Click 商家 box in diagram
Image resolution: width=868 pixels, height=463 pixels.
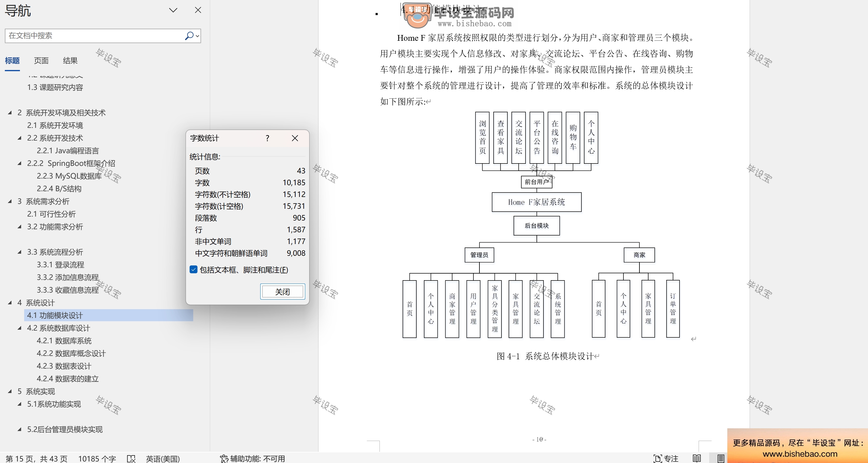click(x=639, y=255)
